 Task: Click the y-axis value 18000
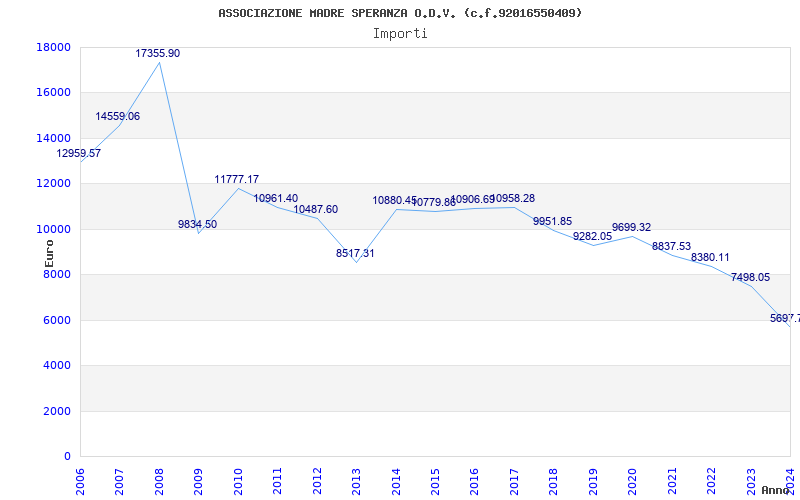tap(54, 47)
